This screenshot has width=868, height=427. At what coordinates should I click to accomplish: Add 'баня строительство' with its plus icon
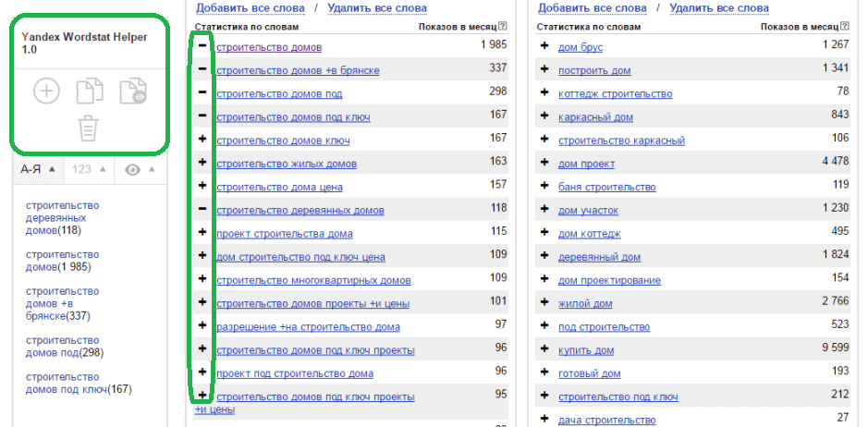[x=544, y=185]
